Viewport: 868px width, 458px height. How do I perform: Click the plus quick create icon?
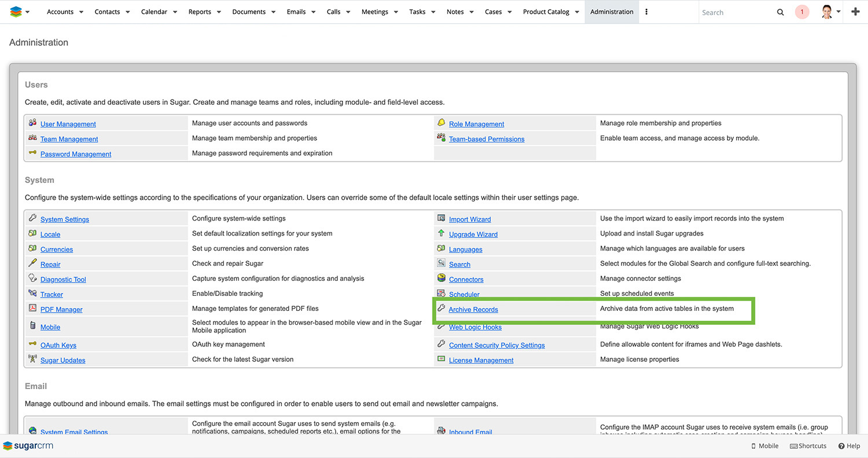855,12
